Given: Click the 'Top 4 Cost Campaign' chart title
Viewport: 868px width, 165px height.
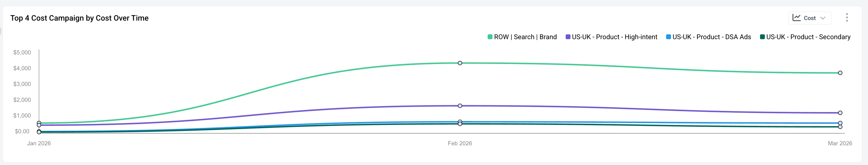Looking at the screenshot, I should (79, 18).
